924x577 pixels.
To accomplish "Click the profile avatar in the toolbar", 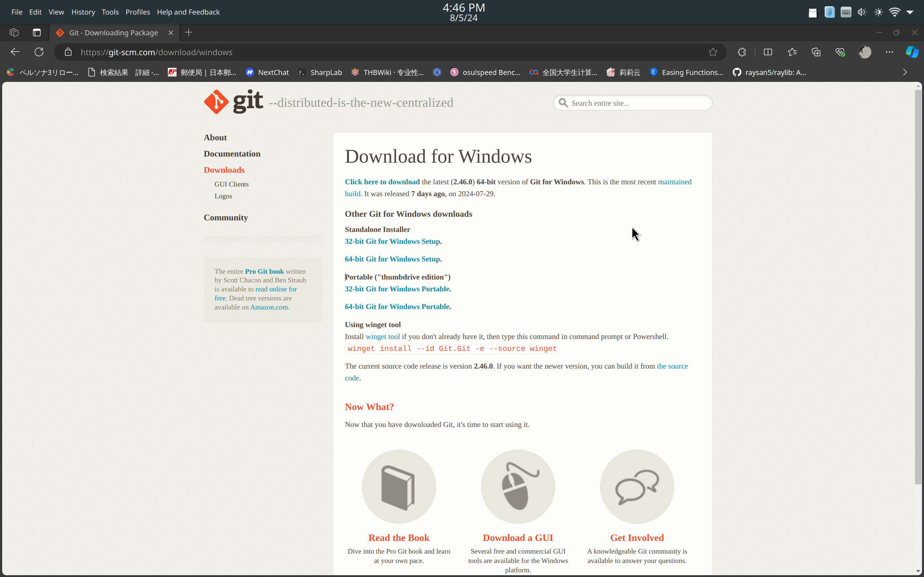I will tap(865, 52).
